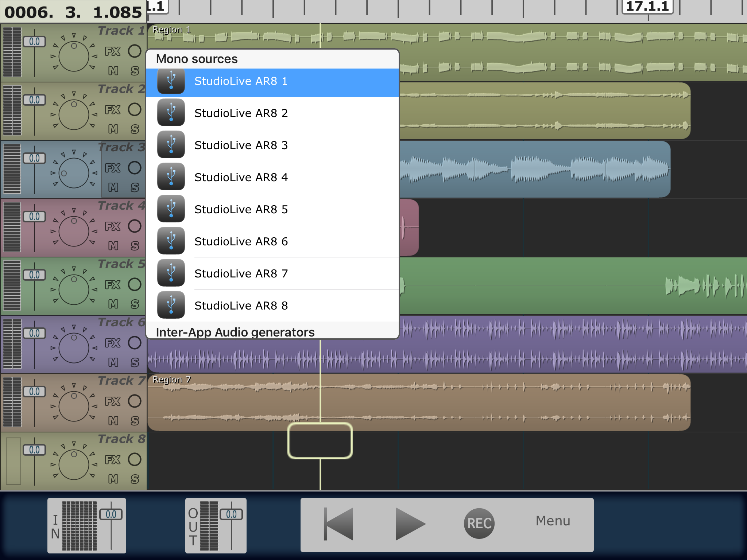The width and height of the screenshot is (747, 560).
Task: Rewind to start of song
Action: tap(338, 524)
